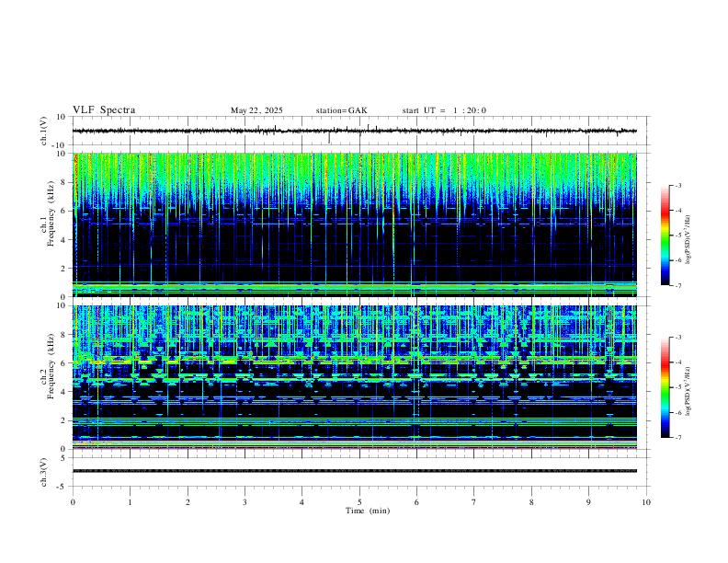Click the time axis tick label '10'
Viewport: 728px width, 563px height.
[646, 502]
